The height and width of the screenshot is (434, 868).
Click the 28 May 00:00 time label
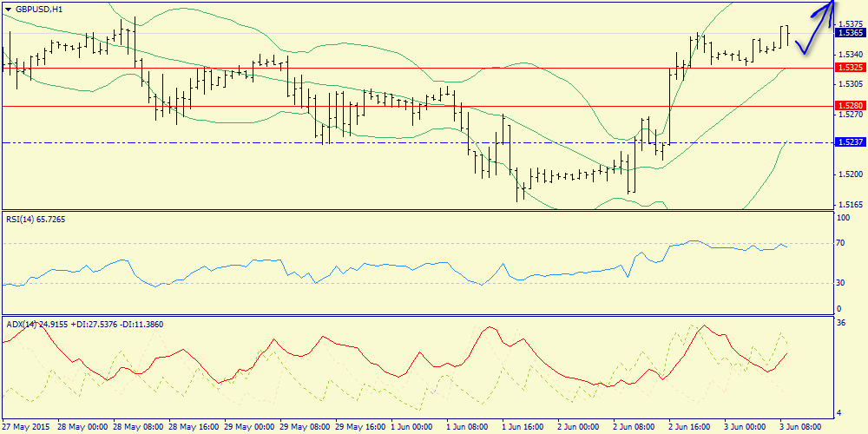tap(82, 427)
